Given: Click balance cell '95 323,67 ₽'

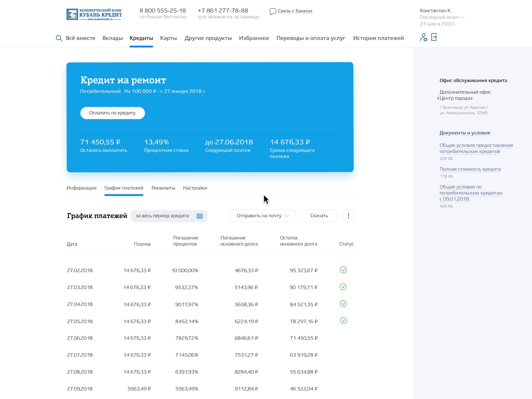Looking at the screenshot, I should point(304,270).
